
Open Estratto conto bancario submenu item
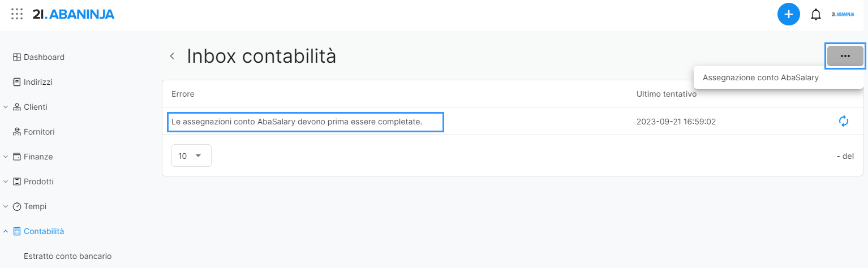coord(68,256)
